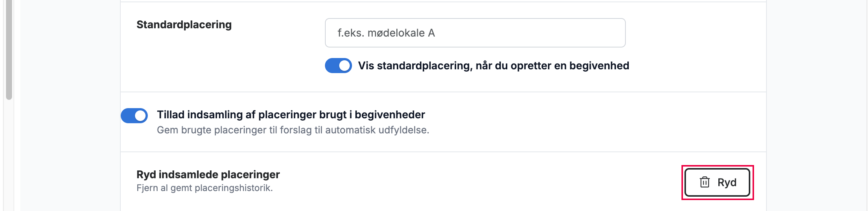
Task: Click the blue track of the 'Tillad indsamling' toggle
Action: pyautogui.click(x=127, y=116)
